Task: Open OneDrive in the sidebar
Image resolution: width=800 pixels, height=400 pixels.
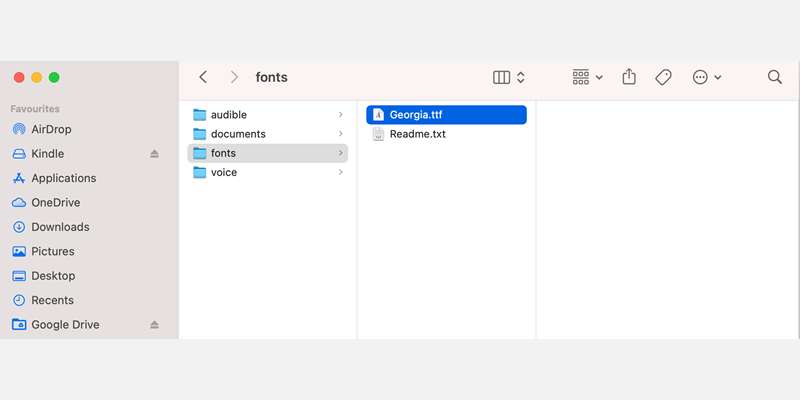Action: point(55,202)
